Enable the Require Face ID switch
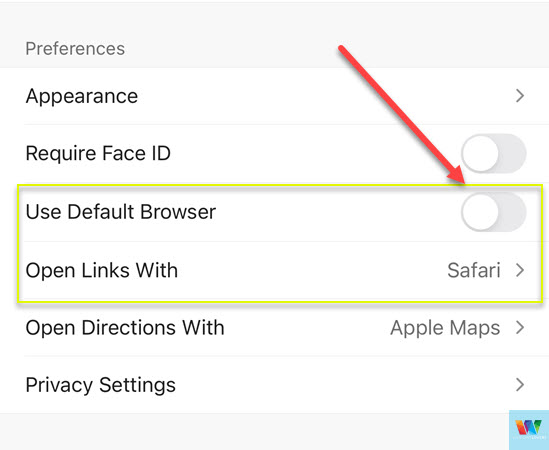 [x=494, y=153]
